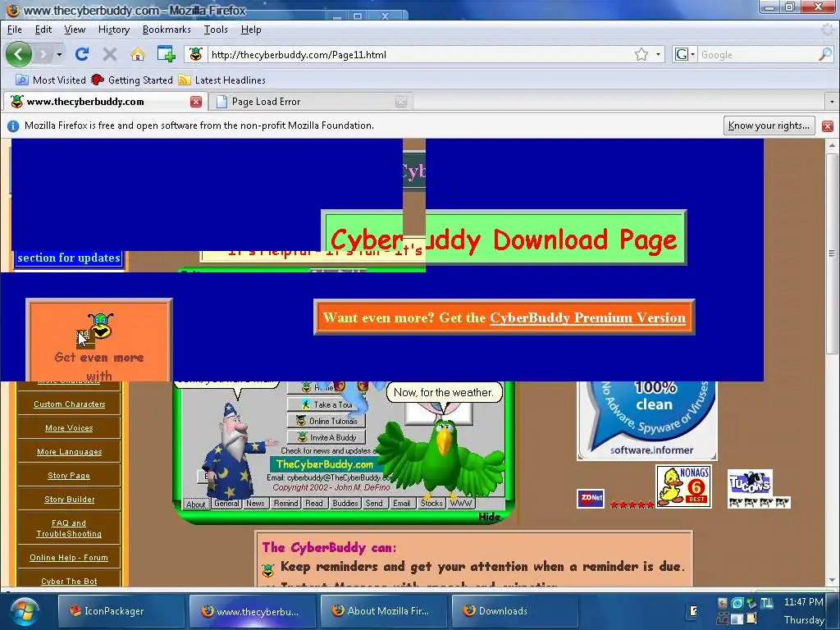Screen dimensions: 840x630
Task: Open the Most Visited bookmarks folder
Action: coord(51,80)
